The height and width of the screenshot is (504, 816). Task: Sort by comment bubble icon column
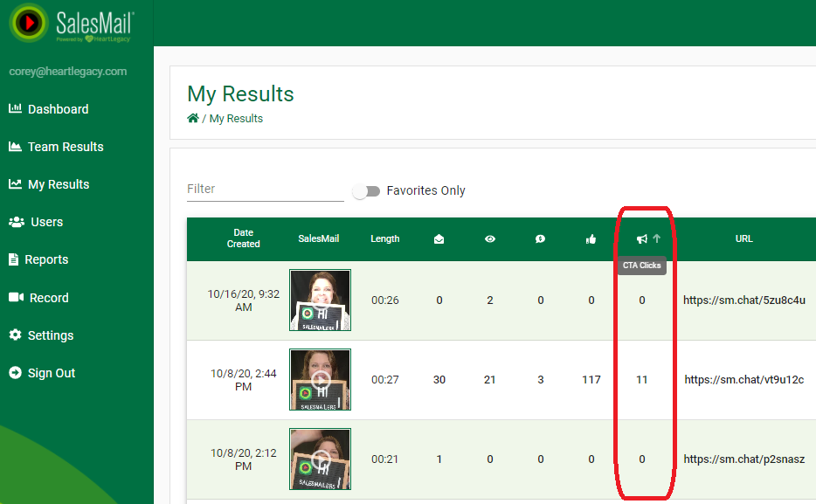coord(540,239)
